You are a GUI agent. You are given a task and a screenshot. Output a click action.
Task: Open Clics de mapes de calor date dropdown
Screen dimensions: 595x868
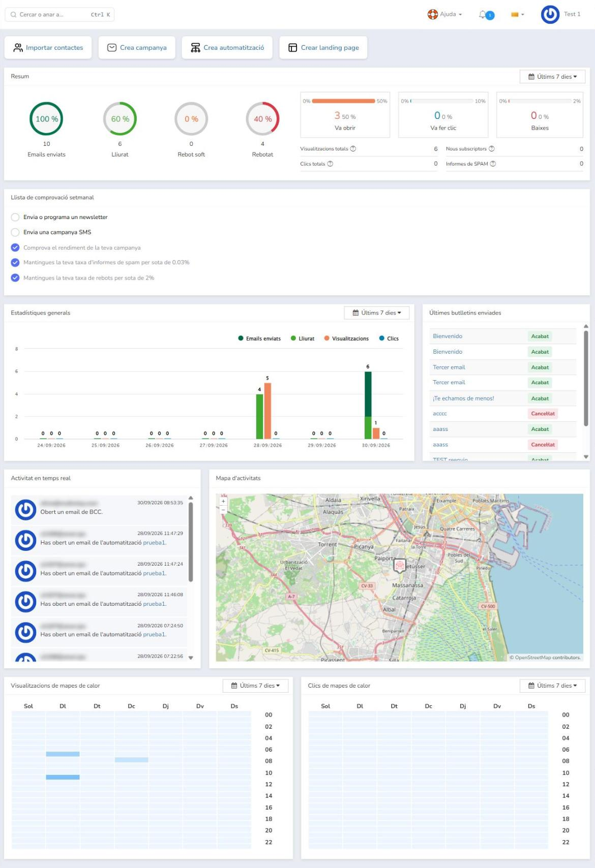[x=552, y=686]
